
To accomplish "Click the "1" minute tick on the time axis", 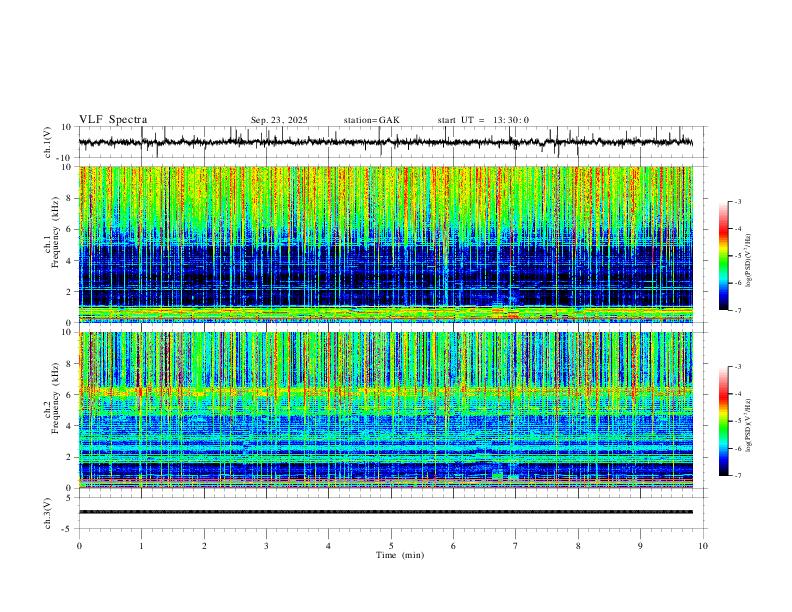I will point(141,546).
